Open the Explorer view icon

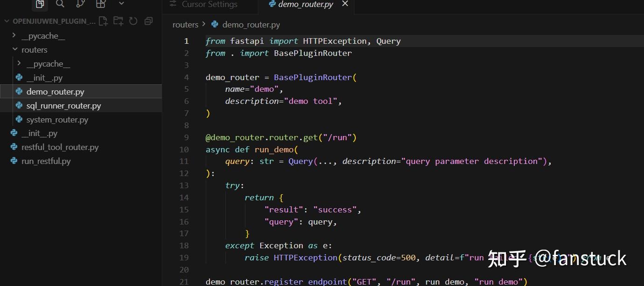click(x=40, y=4)
